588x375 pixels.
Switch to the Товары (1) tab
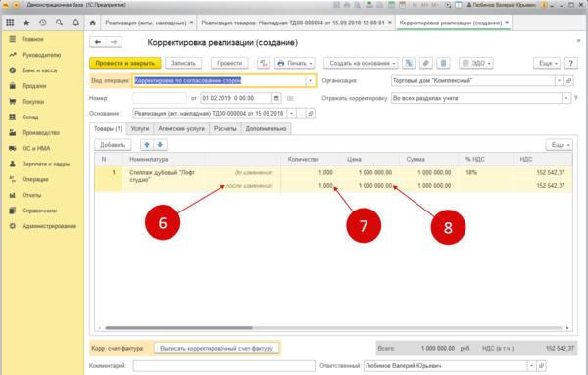108,128
